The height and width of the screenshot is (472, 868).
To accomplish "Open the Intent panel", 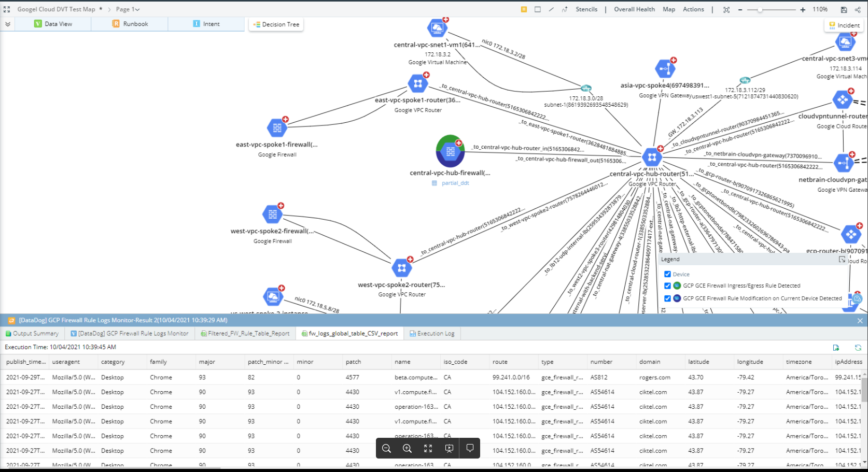I will pos(206,23).
